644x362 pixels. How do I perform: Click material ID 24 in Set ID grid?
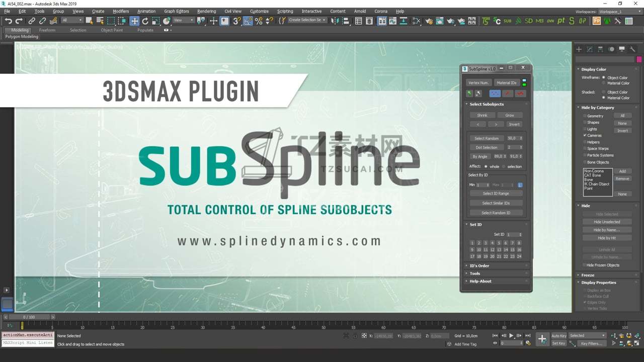[519, 256]
